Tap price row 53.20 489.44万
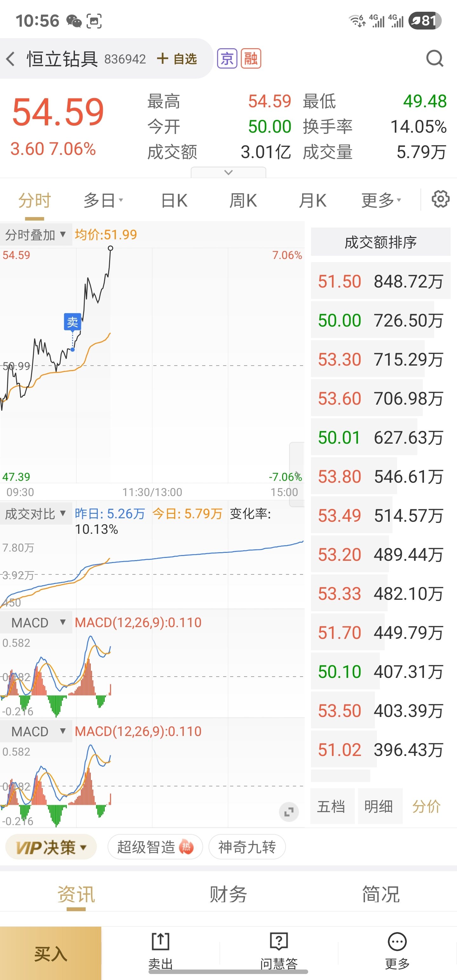 point(381,554)
